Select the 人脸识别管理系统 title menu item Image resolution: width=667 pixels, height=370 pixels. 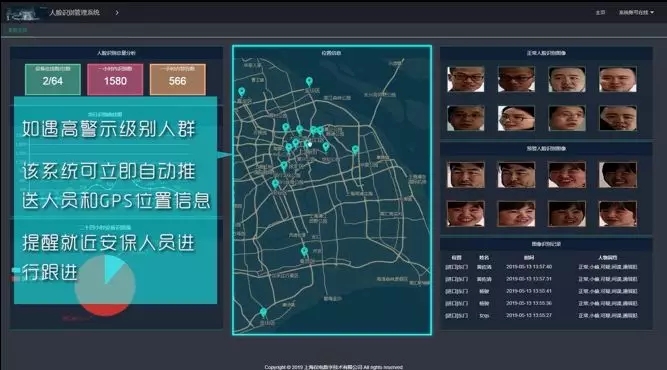(x=74, y=12)
